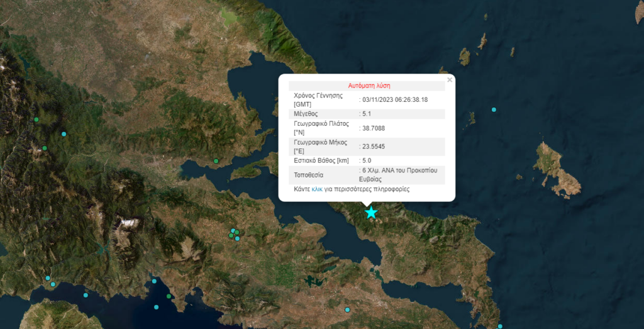
Task: Select the green marker on the southern coast peninsula
Action: tap(169, 296)
